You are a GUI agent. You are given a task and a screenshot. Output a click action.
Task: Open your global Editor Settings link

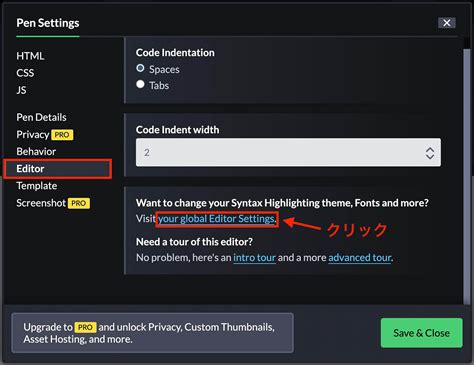217,219
